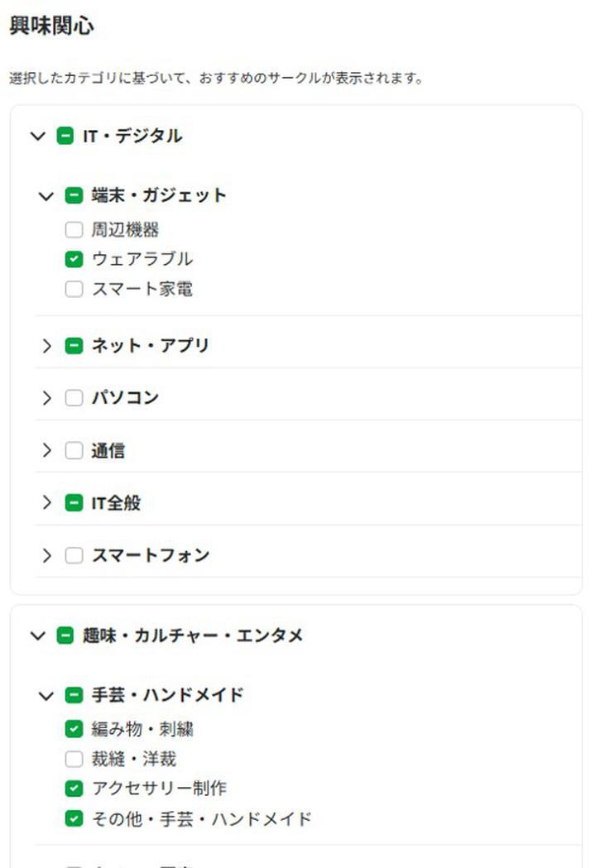Image resolution: width=596 pixels, height=868 pixels.
Task: Expand the ネット・アプリ subcategory
Action: [46, 346]
